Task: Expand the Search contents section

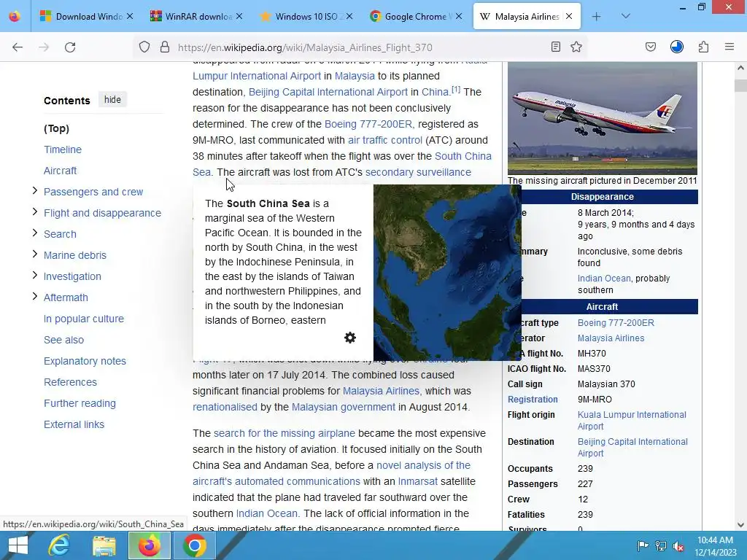Action: [35, 233]
